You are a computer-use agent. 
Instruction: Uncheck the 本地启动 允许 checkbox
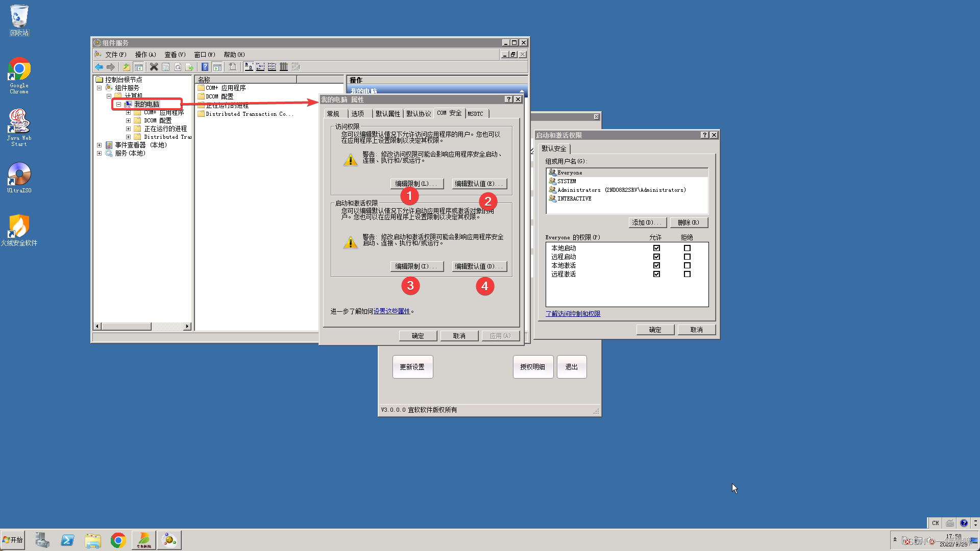pos(656,248)
